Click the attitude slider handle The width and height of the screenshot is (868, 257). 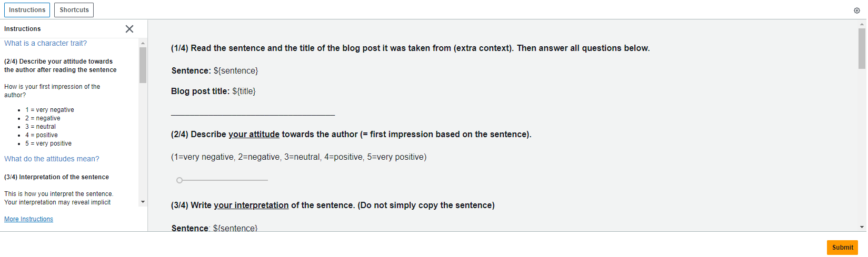[179, 180]
